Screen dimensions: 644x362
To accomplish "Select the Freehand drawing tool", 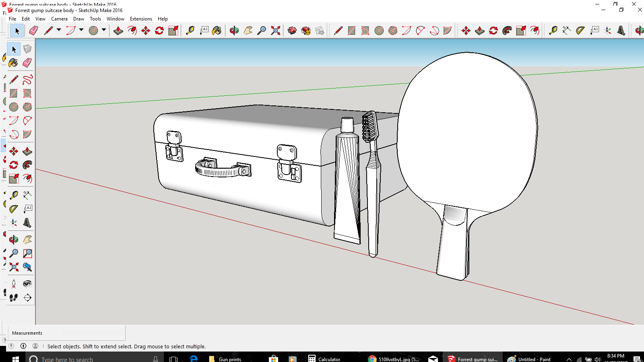I will (27, 80).
